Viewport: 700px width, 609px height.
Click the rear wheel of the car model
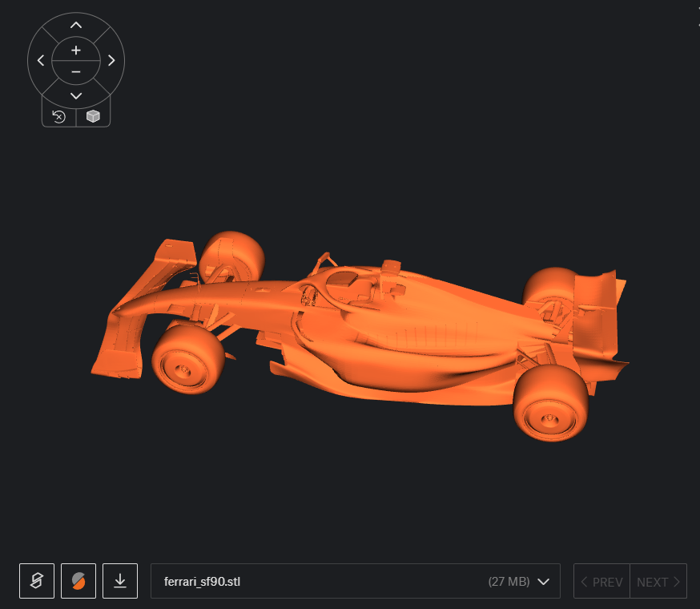550,403
